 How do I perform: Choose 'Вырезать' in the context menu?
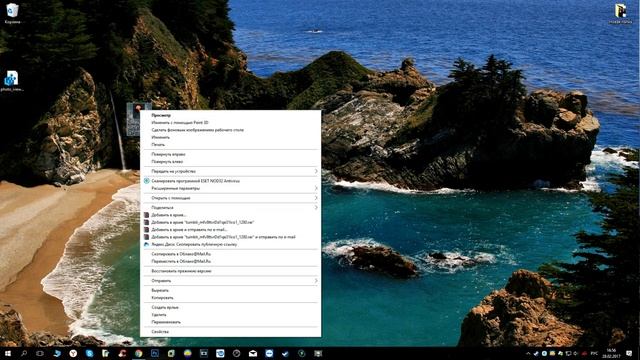[160, 291]
